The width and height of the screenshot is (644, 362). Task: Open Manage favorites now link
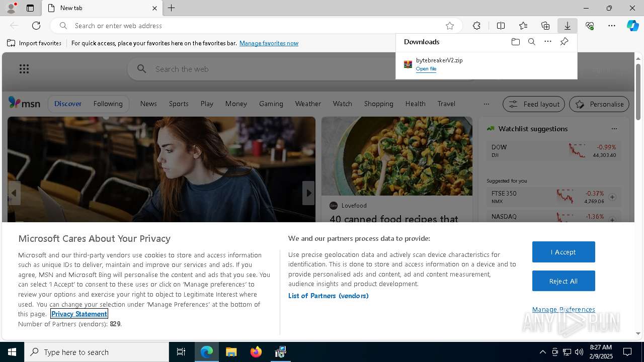269,43
